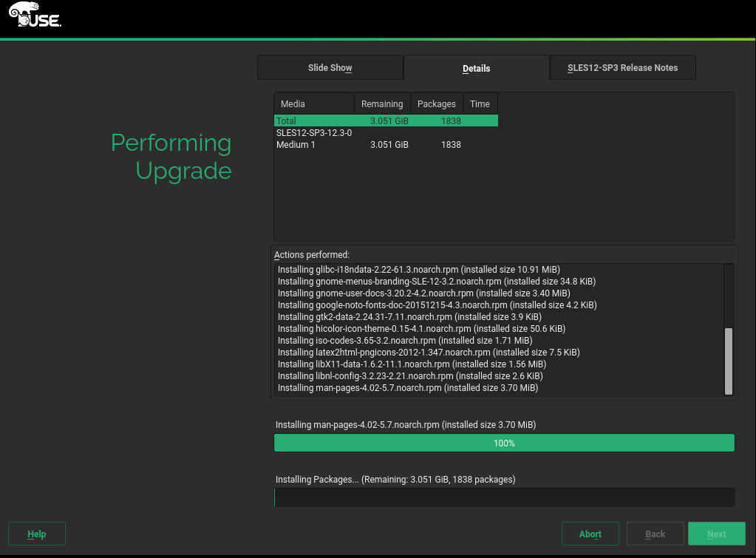
Task: Click the Installing Packages remaining status text
Action: click(x=395, y=480)
